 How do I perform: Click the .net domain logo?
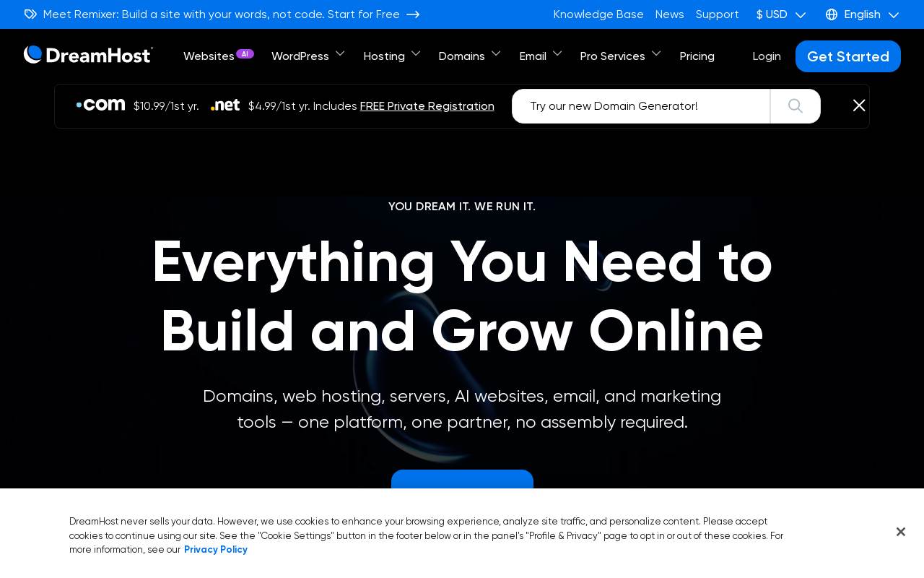pyautogui.click(x=225, y=105)
